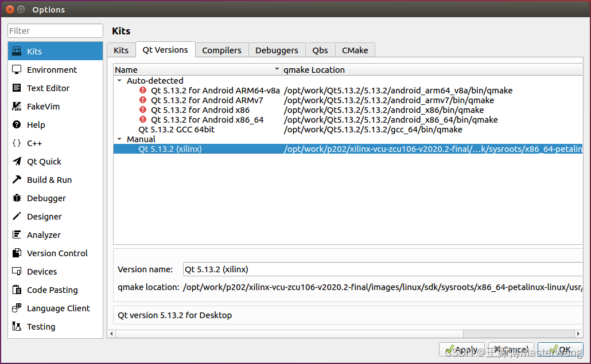Click android_armv7/bin/qmake path cell
This screenshot has width=591, height=364.
(x=388, y=100)
